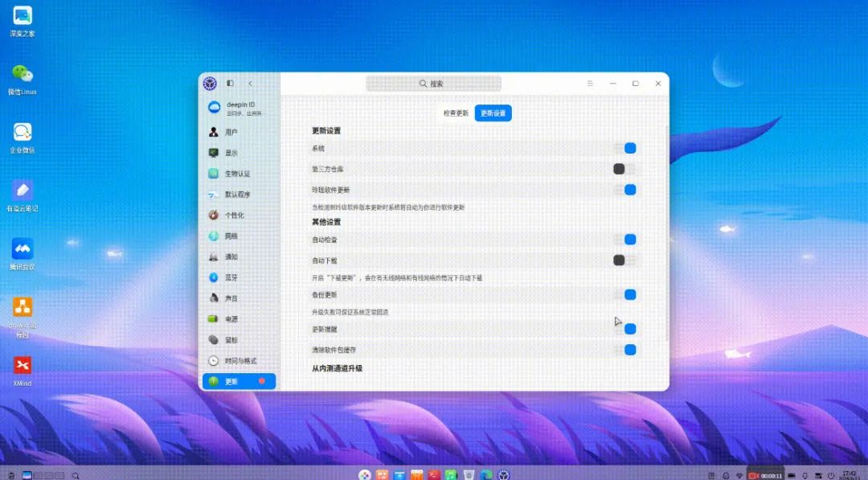Select the 电源 (Power) sidebar item
The width and height of the screenshot is (868, 480).
click(x=240, y=319)
